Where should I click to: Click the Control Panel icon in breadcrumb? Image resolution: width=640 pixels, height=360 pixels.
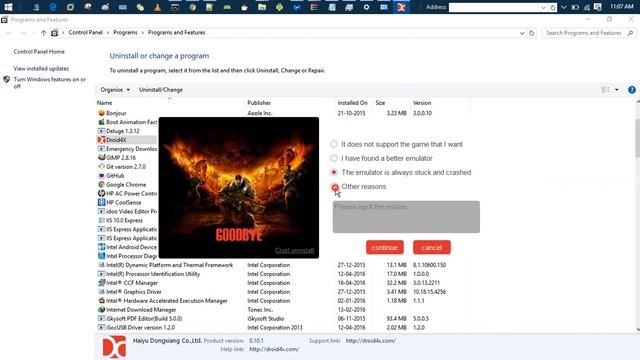pos(54,33)
